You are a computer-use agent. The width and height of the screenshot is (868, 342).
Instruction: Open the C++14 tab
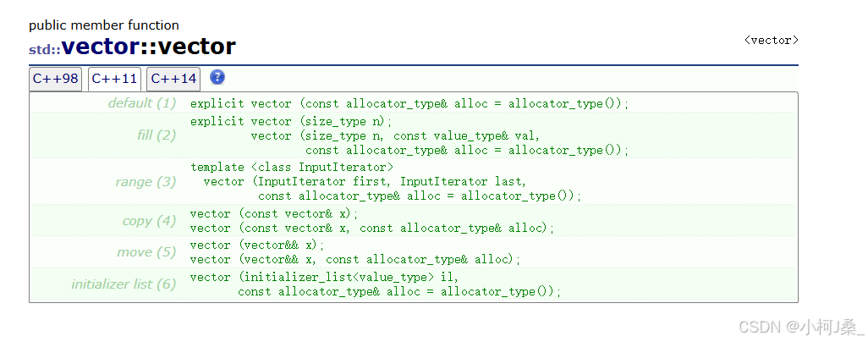[173, 79]
